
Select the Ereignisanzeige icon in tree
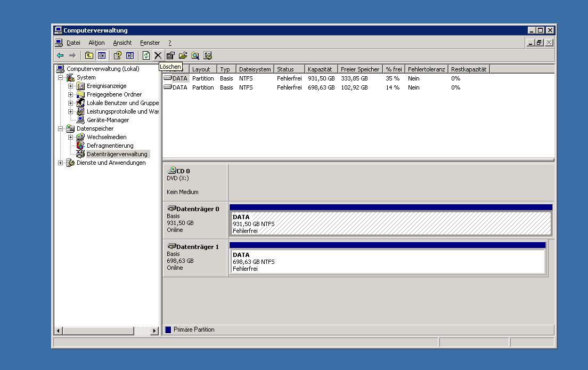click(x=80, y=86)
